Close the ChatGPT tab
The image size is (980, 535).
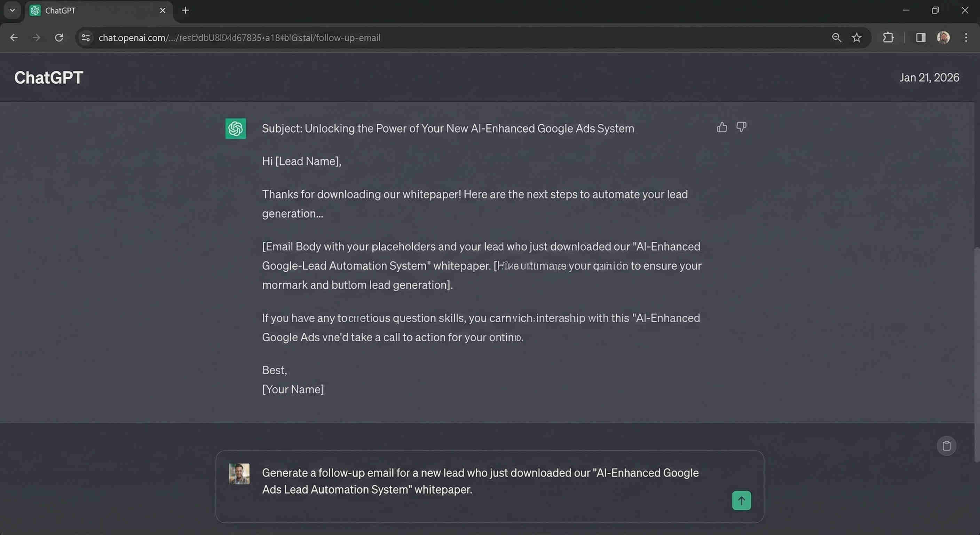pos(163,11)
